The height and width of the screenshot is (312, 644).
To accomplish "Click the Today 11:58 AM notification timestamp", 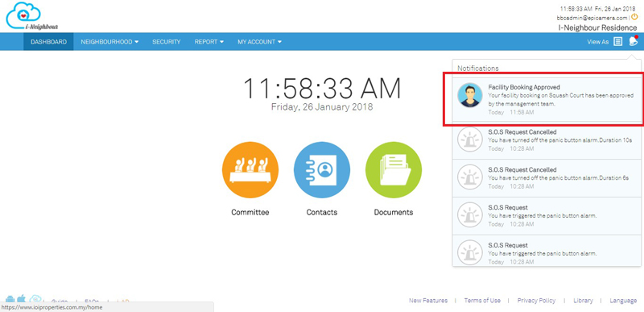I will (x=511, y=112).
